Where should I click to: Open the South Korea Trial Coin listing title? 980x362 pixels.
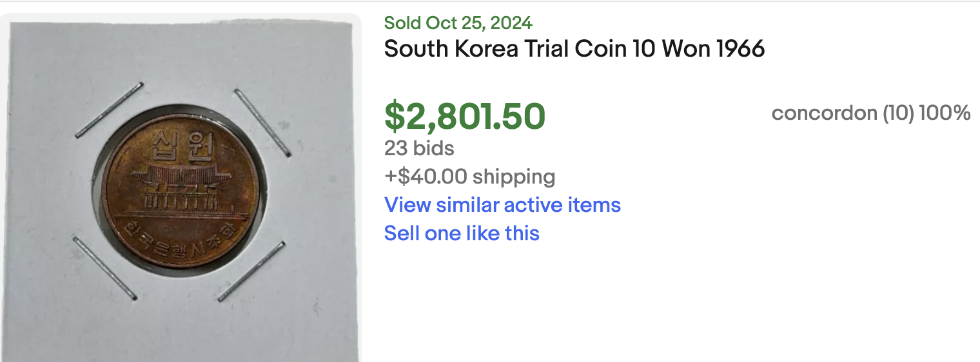(x=574, y=49)
